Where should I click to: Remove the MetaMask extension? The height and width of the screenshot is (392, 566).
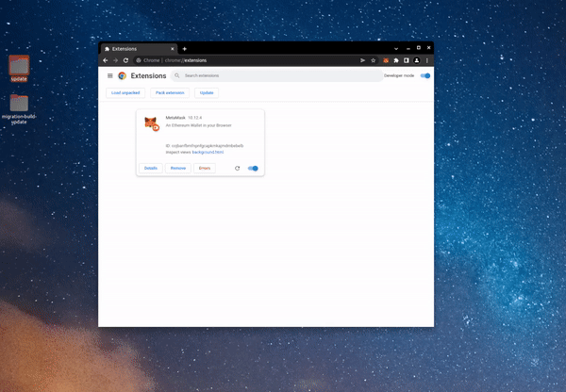click(178, 168)
